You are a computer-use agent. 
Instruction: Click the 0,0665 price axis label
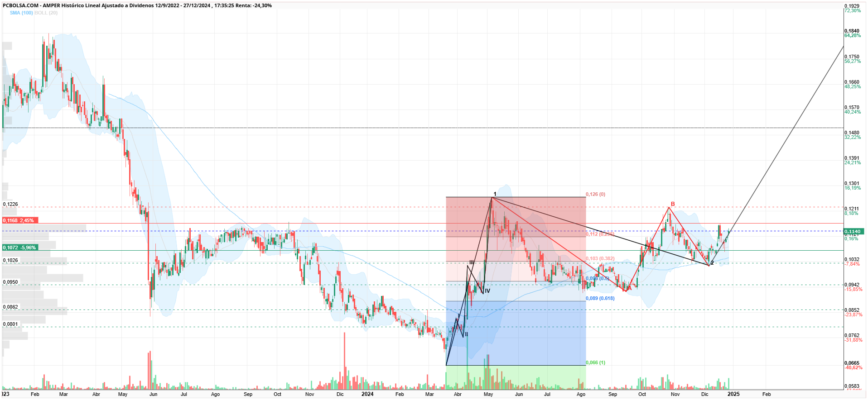tap(852, 363)
